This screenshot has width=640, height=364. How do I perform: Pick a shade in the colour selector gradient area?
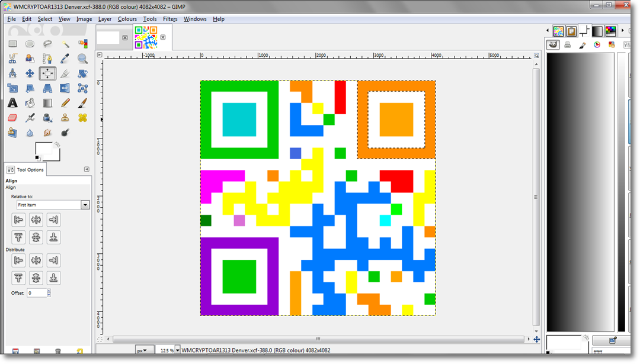tap(580, 192)
